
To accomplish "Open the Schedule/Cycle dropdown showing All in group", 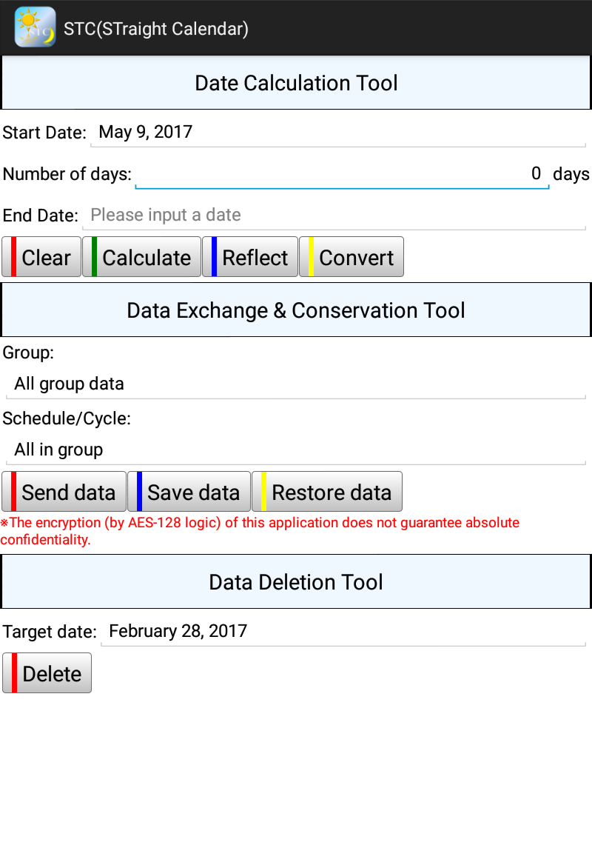I will coord(295,450).
